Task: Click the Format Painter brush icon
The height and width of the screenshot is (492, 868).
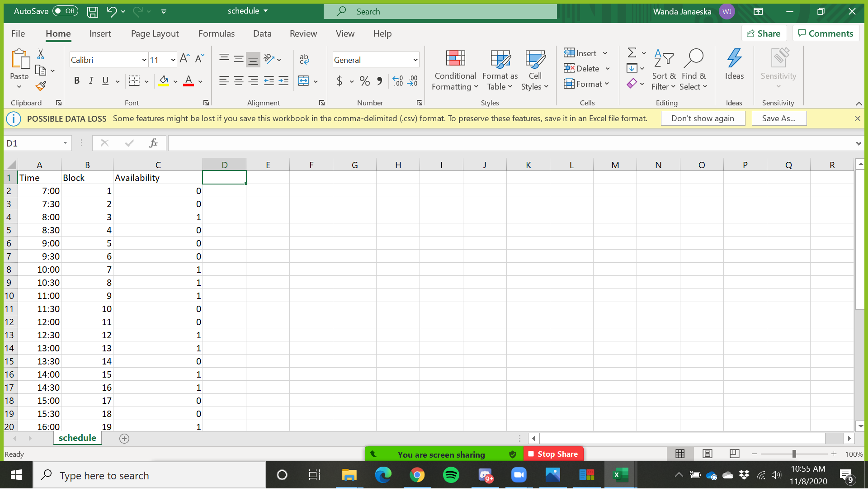Action: [x=41, y=86]
